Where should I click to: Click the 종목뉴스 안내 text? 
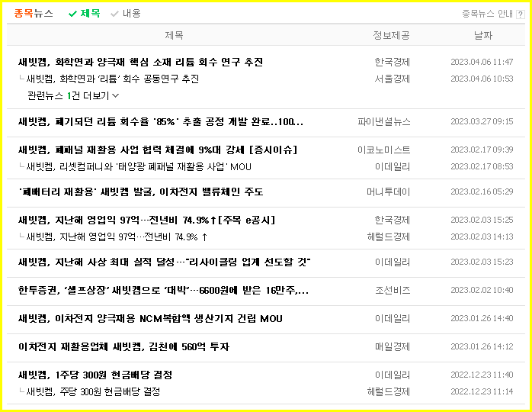(487, 14)
